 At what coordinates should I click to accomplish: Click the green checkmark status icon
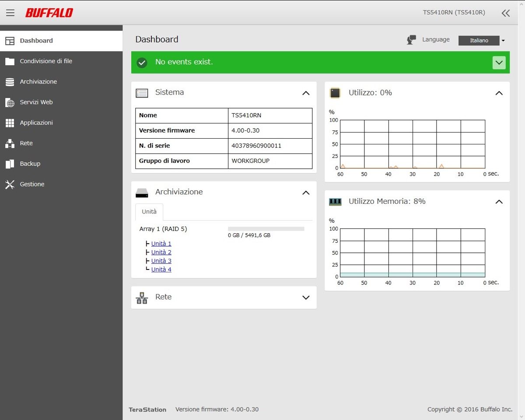coord(142,63)
